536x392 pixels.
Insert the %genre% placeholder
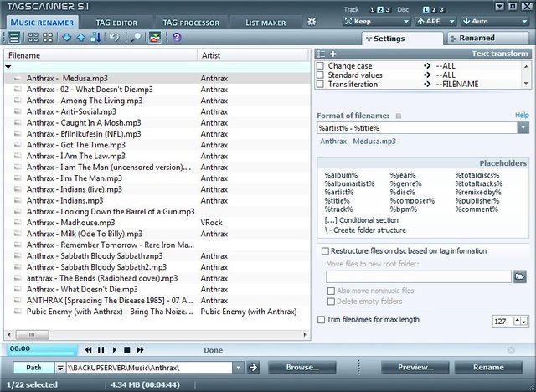pyautogui.click(x=405, y=184)
